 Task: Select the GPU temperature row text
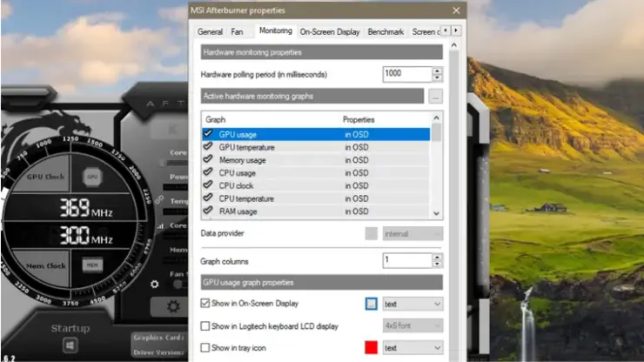pyautogui.click(x=246, y=147)
